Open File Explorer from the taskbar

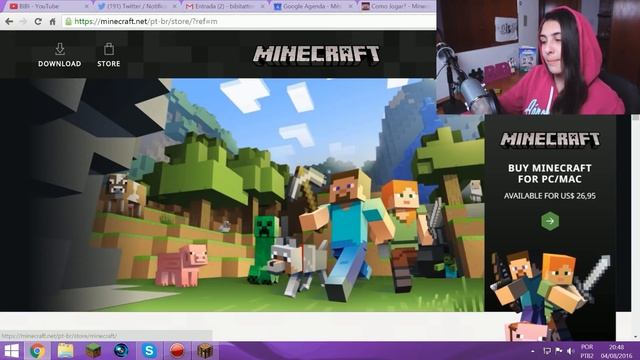(65, 351)
